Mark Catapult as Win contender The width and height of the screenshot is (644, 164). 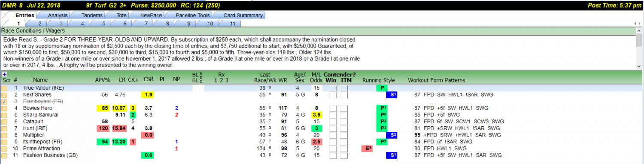point(333,121)
